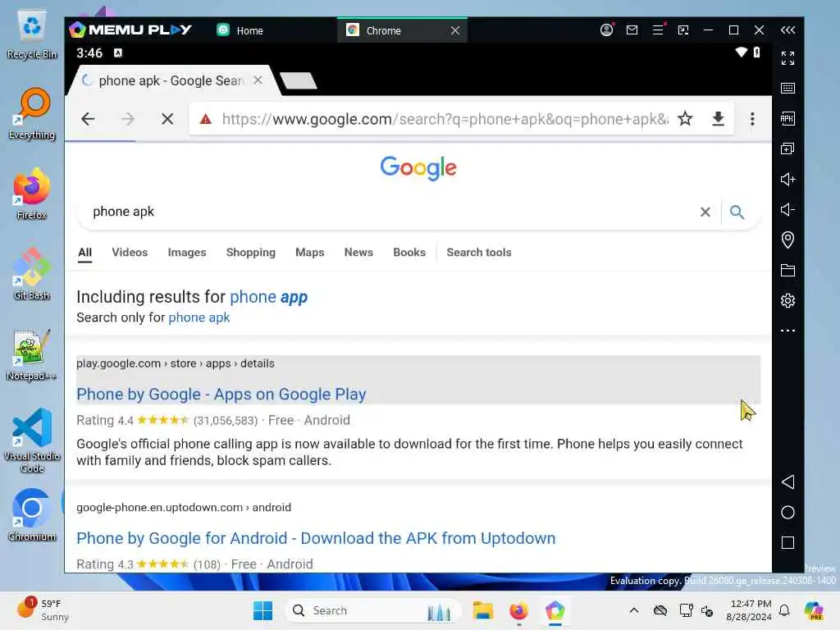Click google-phone.en.uptodown.com breadcrumb

coord(183,507)
